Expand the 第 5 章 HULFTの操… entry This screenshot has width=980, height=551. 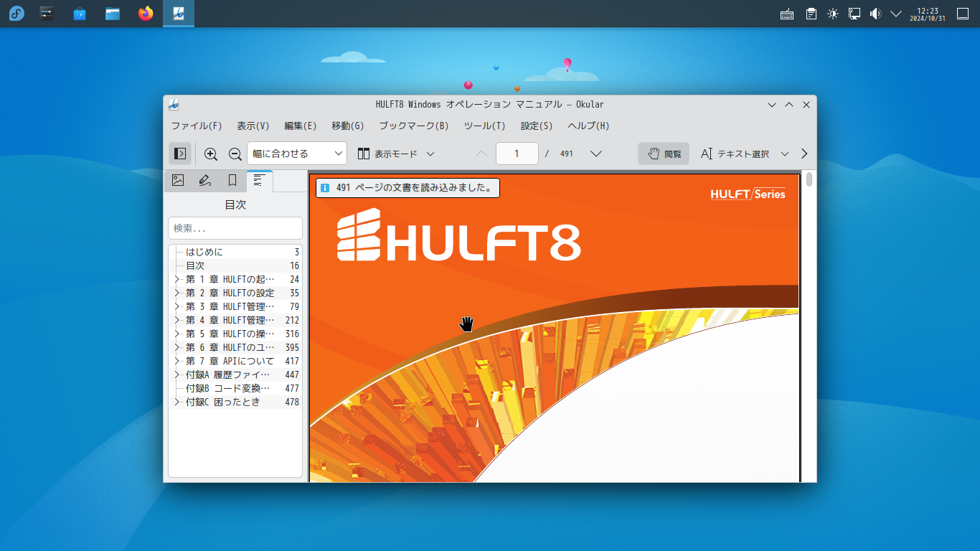pos(177,334)
